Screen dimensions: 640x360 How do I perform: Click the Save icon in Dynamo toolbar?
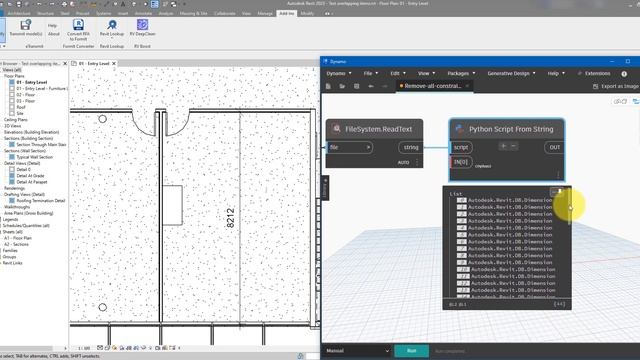pos(356,86)
